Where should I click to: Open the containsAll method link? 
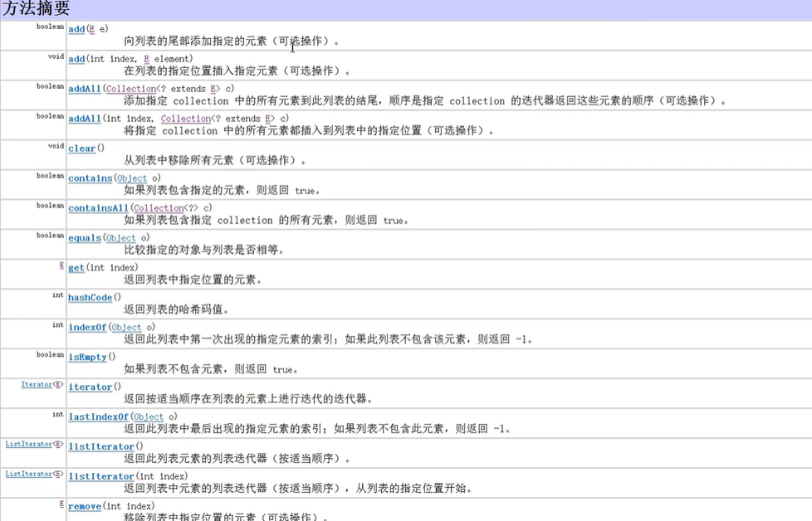[99, 208]
